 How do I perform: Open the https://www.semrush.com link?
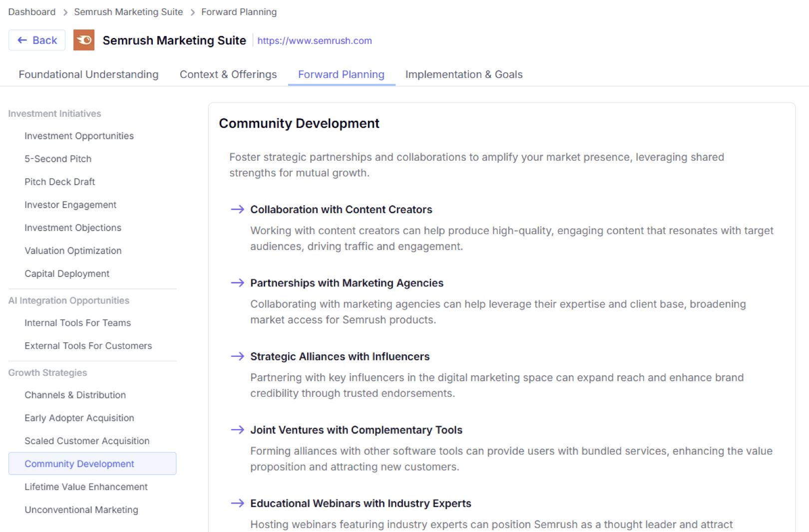point(315,40)
